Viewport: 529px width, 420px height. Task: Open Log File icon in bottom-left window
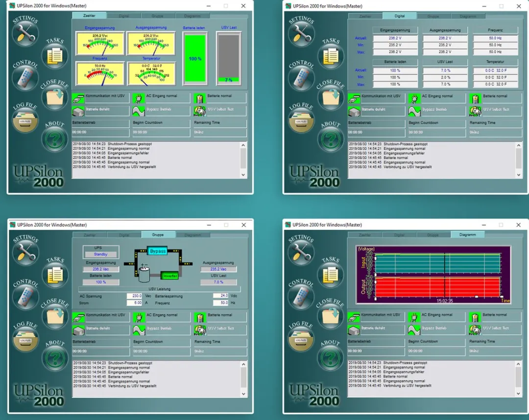(x=25, y=339)
